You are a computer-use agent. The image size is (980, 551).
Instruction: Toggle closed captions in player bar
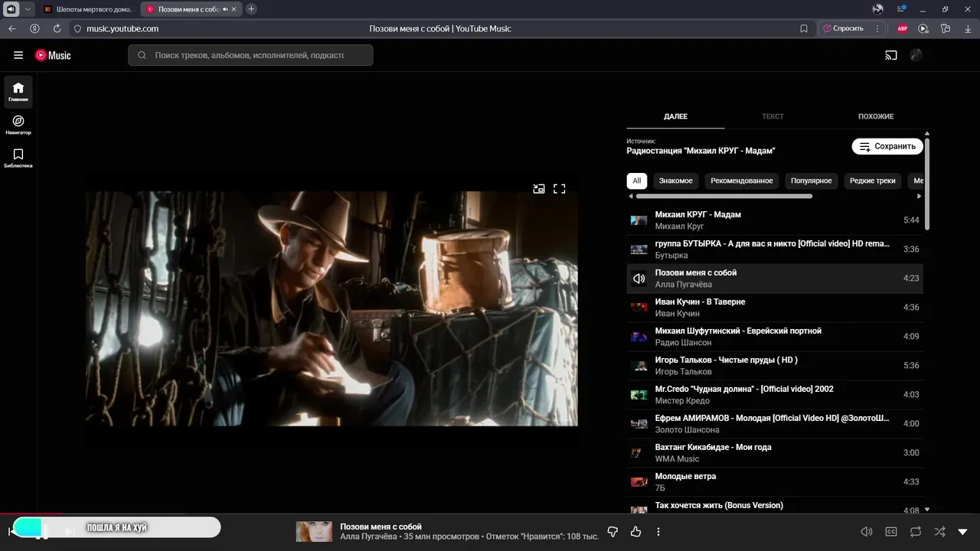(x=891, y=532)
